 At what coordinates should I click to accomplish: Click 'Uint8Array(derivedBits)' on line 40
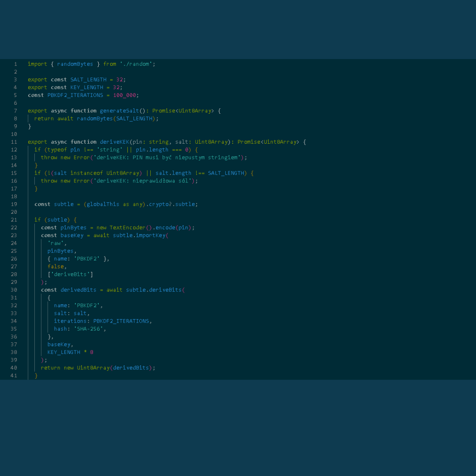coord(115,368)
